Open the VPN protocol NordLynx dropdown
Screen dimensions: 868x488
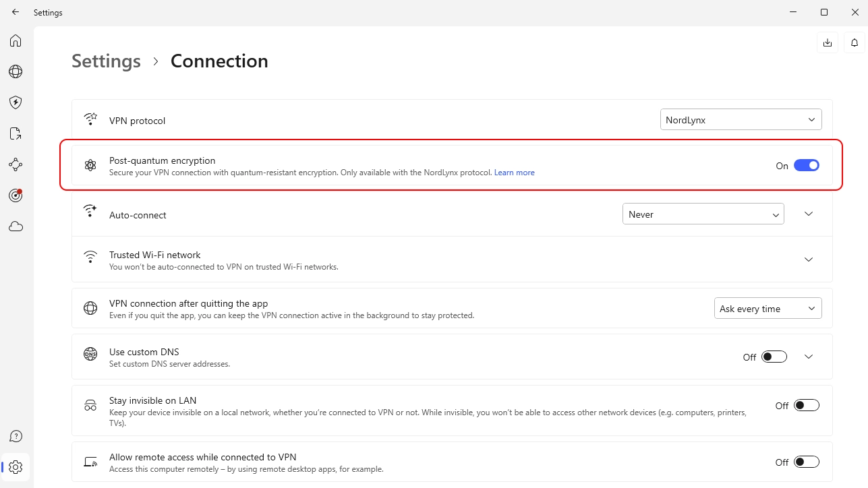click(x=741, y=120)
